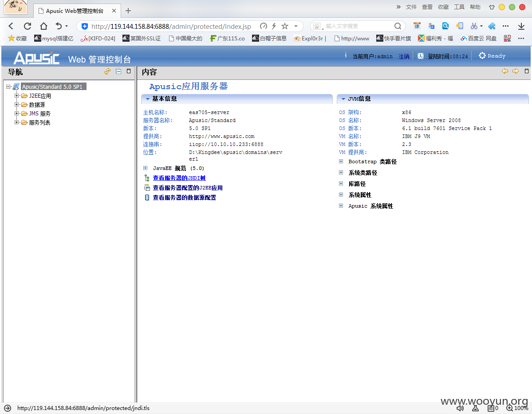The height and width of the screenshot is (414, 532).
Task: Select the Apusic Web管理控制台 browser tab
Action: [77, 11]
